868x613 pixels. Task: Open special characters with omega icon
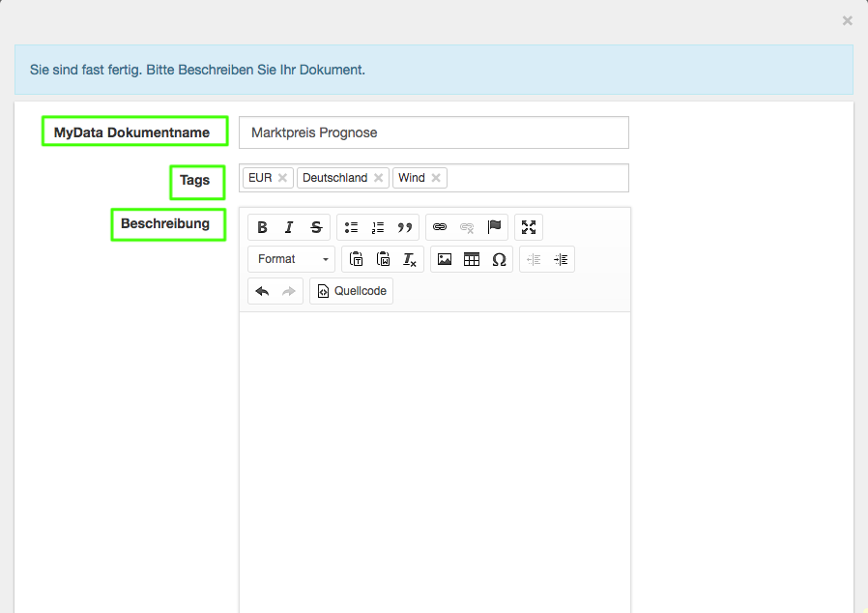(x=499, y=259)
